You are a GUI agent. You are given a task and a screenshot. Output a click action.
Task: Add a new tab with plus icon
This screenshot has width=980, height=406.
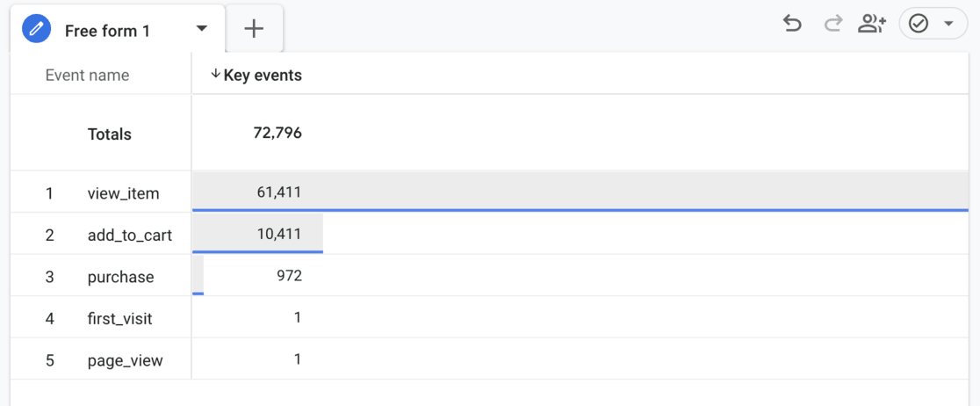[254, 29]
